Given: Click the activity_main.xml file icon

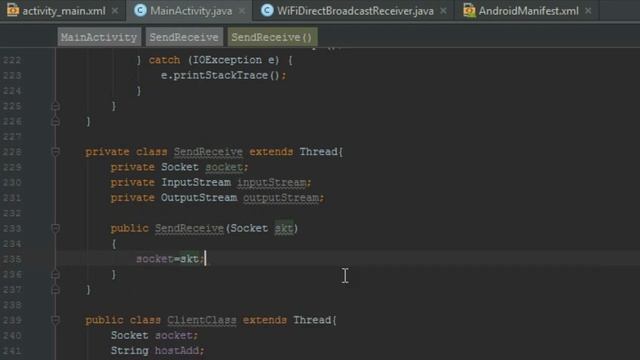Looking at the screenshot, I should click(13, 10).
